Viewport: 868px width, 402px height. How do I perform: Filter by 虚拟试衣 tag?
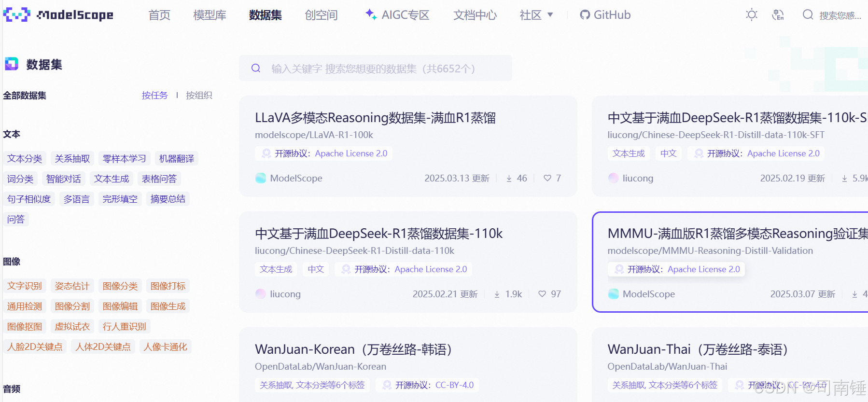coord(72,327)
